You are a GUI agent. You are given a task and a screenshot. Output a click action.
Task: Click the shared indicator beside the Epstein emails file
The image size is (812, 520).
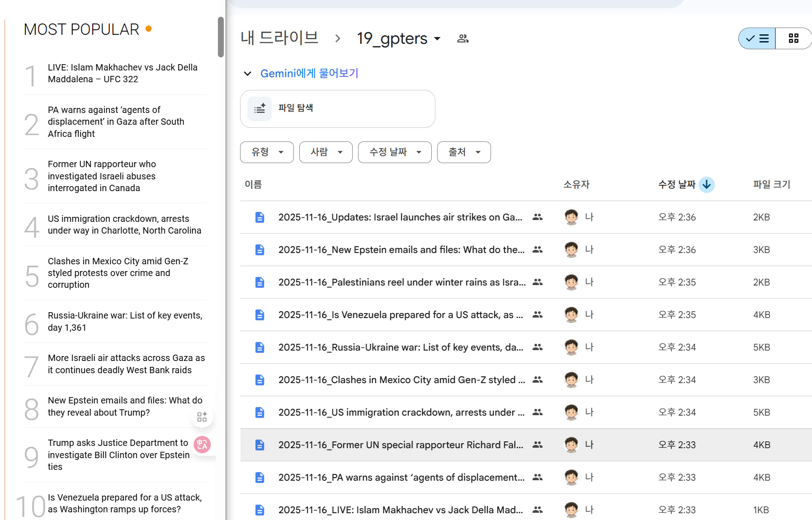(537, 249)
